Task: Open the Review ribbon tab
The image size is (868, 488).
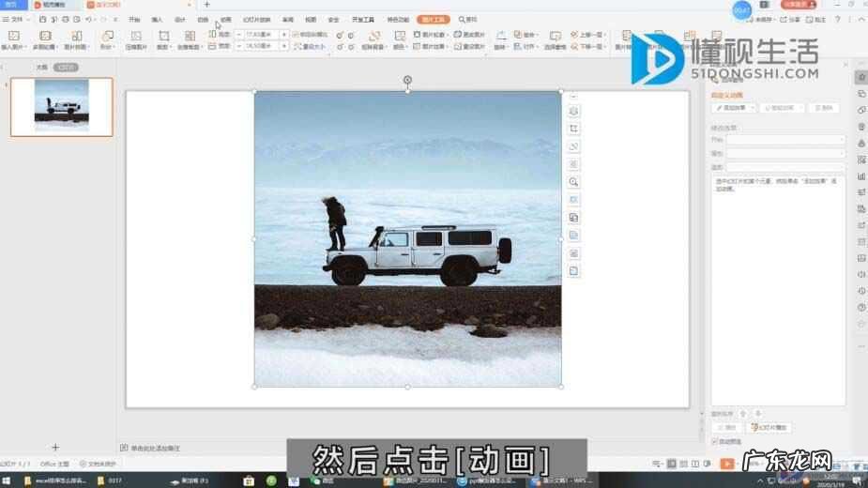Action: tap(288, 20)
